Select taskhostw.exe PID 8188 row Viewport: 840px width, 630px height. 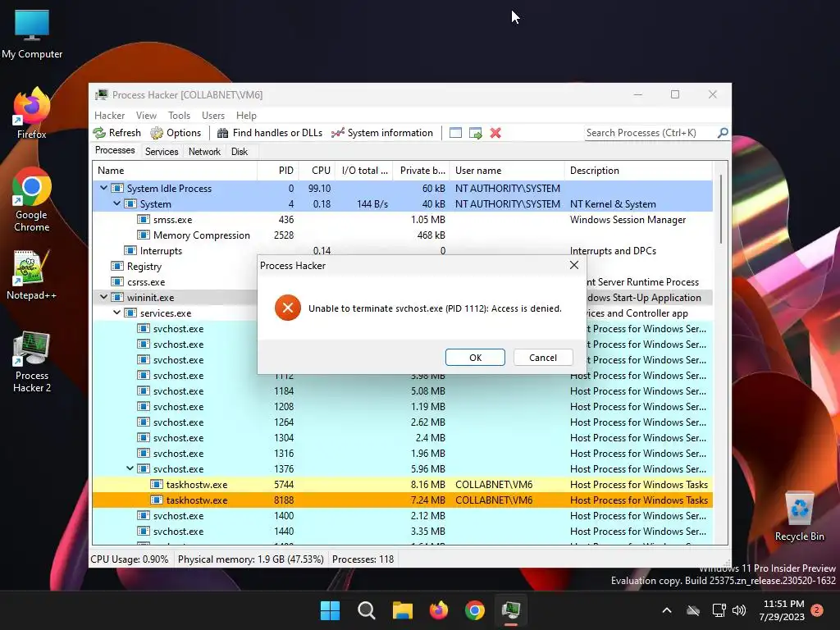tap(402, 500)
